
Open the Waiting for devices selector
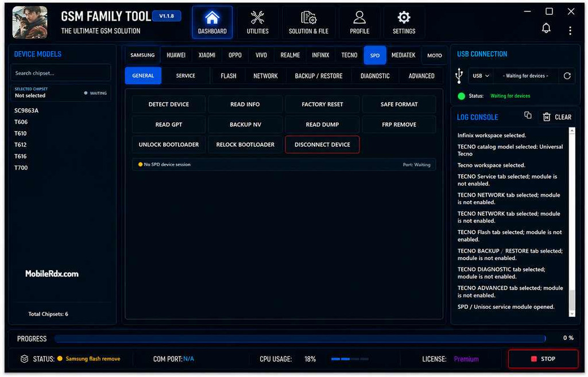(x=525, y=76)
